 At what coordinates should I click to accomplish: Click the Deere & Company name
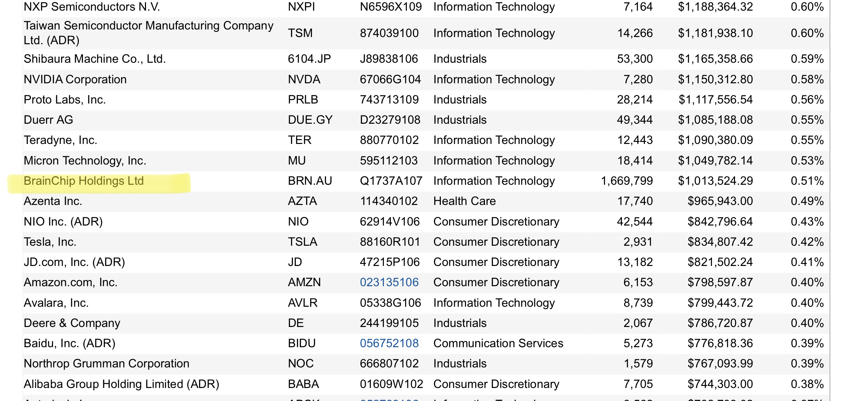[72, 323]
